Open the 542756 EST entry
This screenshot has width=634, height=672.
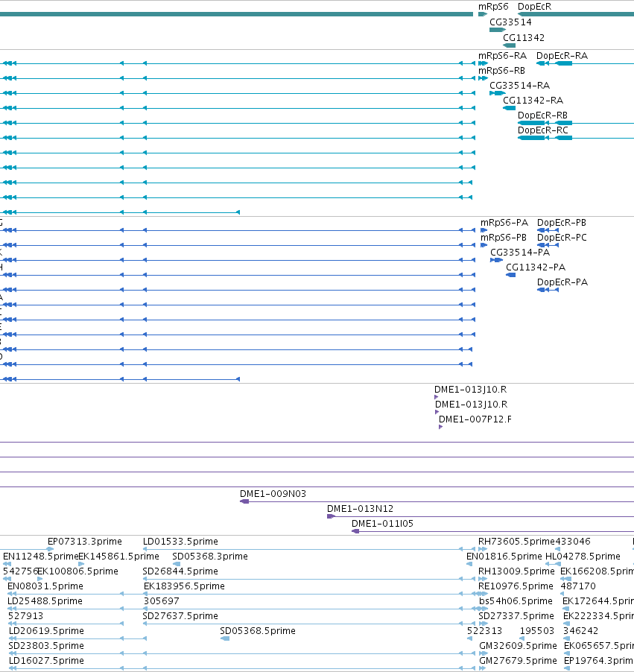[x=21, y=571]
